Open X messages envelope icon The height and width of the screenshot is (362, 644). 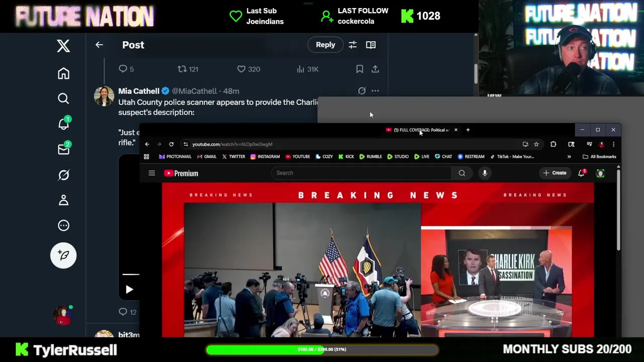point(63,149)
